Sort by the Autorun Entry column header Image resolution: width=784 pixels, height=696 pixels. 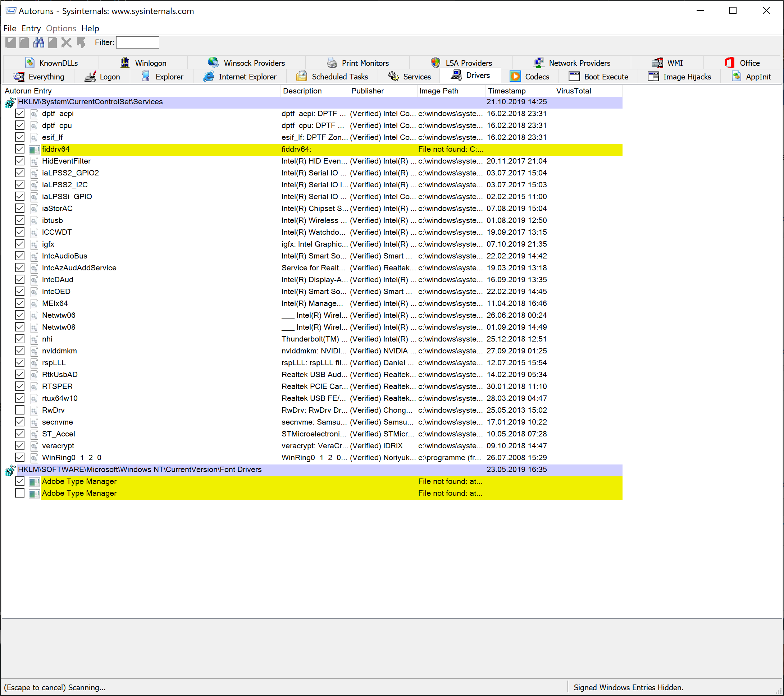(141, 91)
